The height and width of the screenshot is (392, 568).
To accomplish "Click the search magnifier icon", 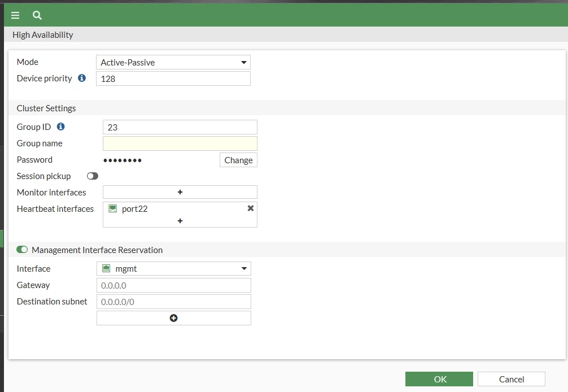I will [x=37, y=15].
